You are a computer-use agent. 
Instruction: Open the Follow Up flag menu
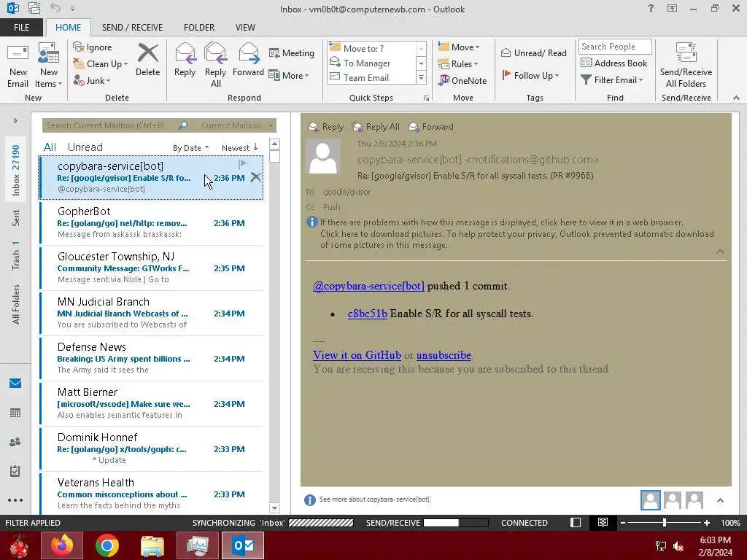531,75
